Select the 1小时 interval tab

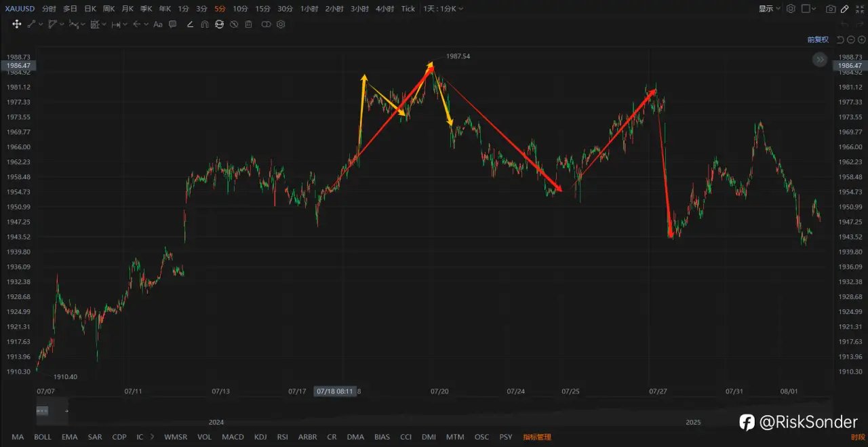(309, 9)
